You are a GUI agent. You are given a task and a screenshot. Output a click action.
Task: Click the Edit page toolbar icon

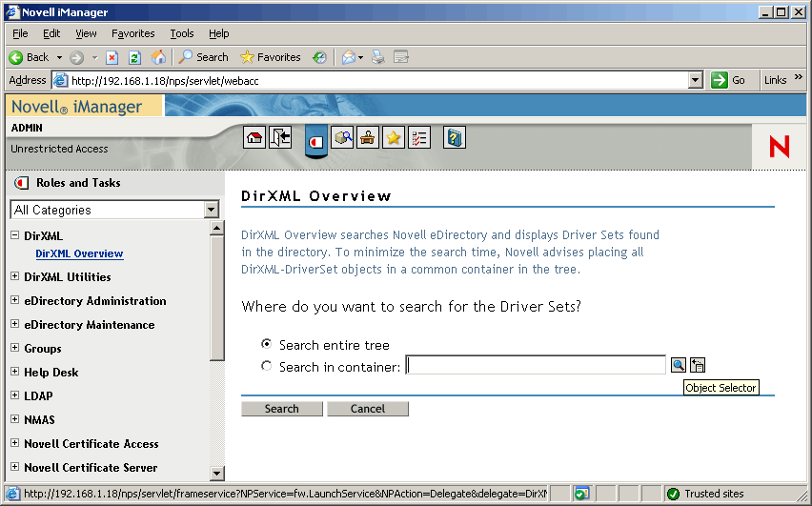[401, 57]
